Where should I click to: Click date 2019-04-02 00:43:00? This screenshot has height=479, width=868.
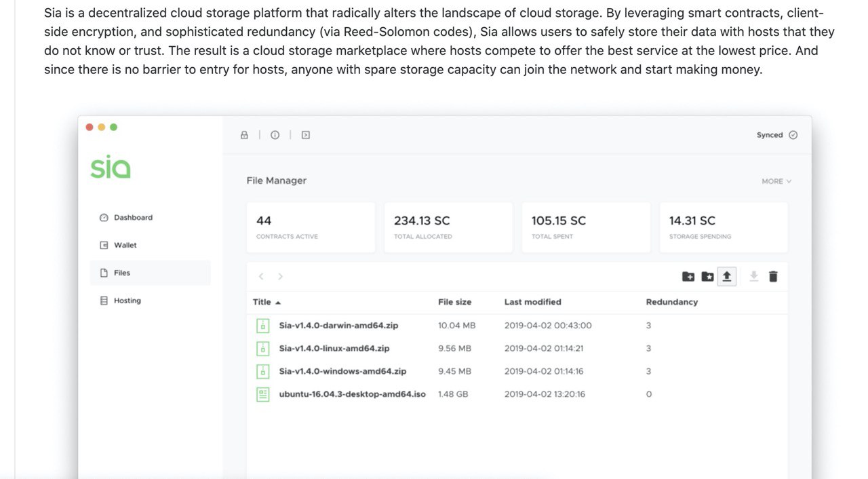[x=548, y=326]
